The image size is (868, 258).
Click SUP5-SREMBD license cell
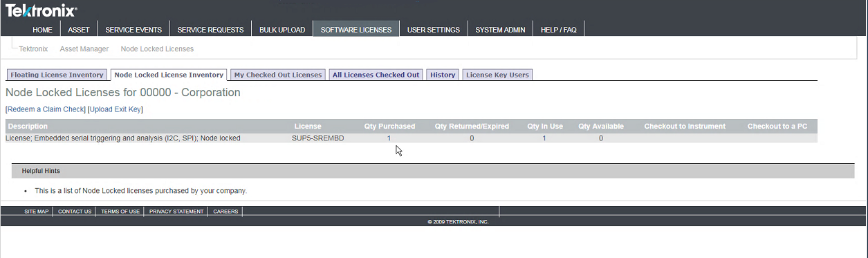click(x=318, y=138)
